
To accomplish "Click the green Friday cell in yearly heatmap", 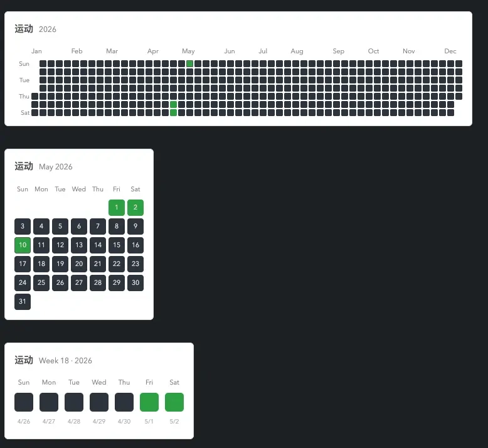I will point(173,104).
